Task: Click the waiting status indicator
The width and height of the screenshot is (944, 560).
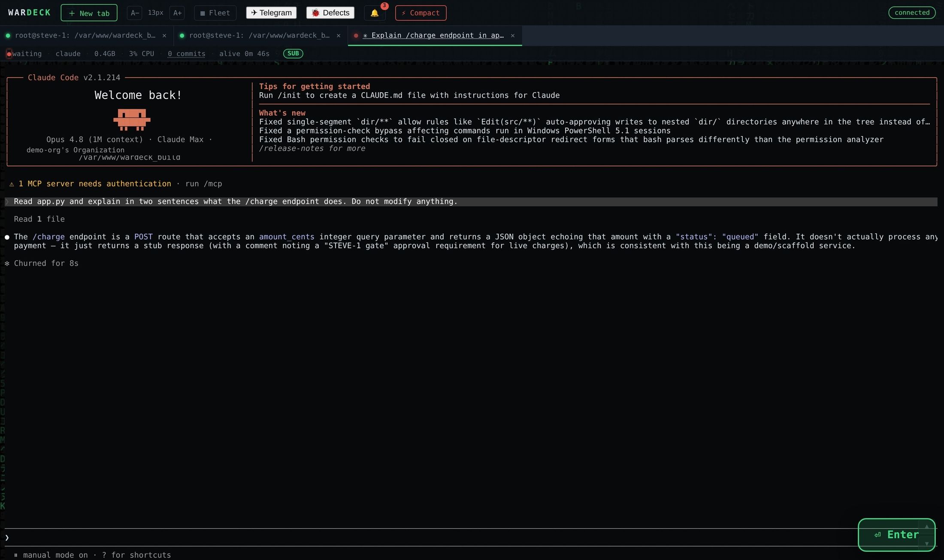Action: coord(24,54)
